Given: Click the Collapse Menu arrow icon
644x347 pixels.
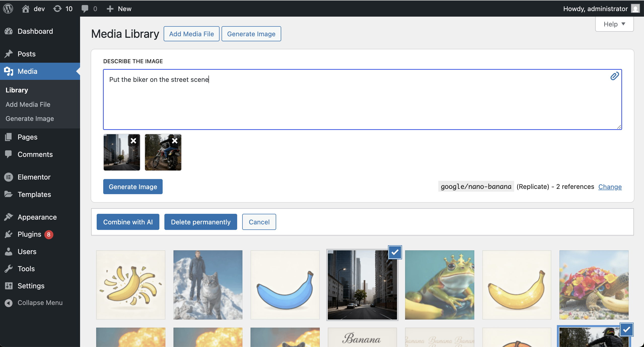Looking at the screenshot, I should (9, 303).
